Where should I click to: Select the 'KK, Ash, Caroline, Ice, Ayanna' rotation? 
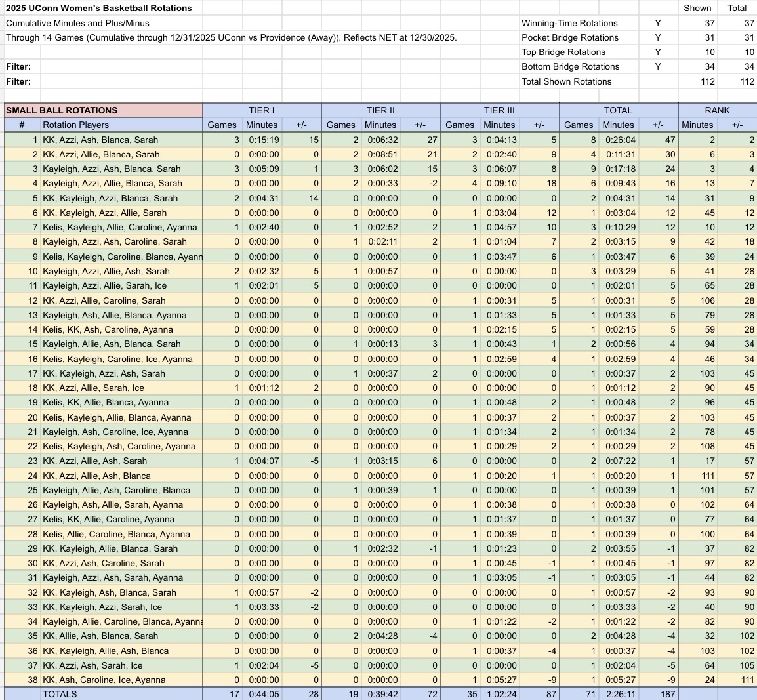point(104,680)
